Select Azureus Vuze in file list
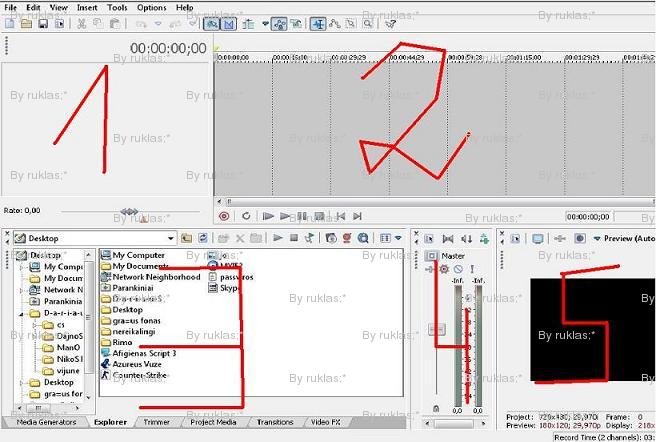This screenshot has width=656, height=442. 137,364
